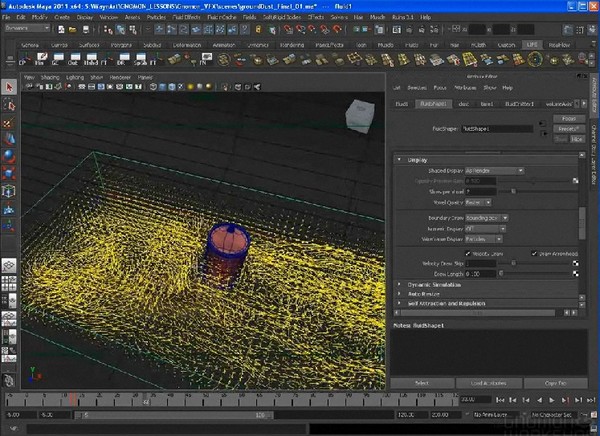Click the question mark help icon
The width and height of the screenshot is (600, 436).
point(245,29)
